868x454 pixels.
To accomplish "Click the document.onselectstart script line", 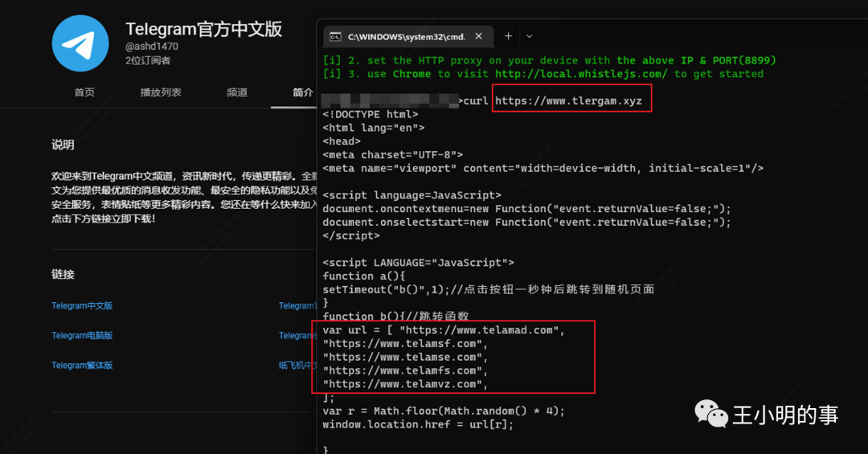I will (x=526, y=223).
